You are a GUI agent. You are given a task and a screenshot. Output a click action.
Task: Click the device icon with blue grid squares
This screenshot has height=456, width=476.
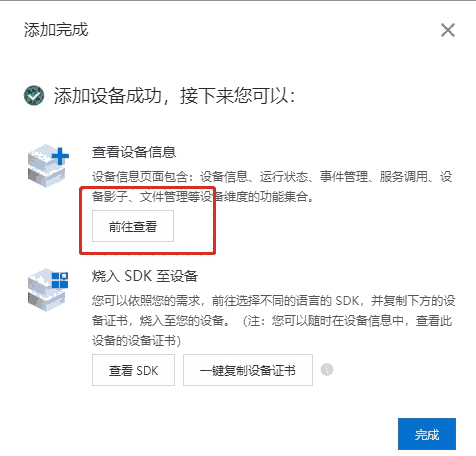[x=48, y=290]
